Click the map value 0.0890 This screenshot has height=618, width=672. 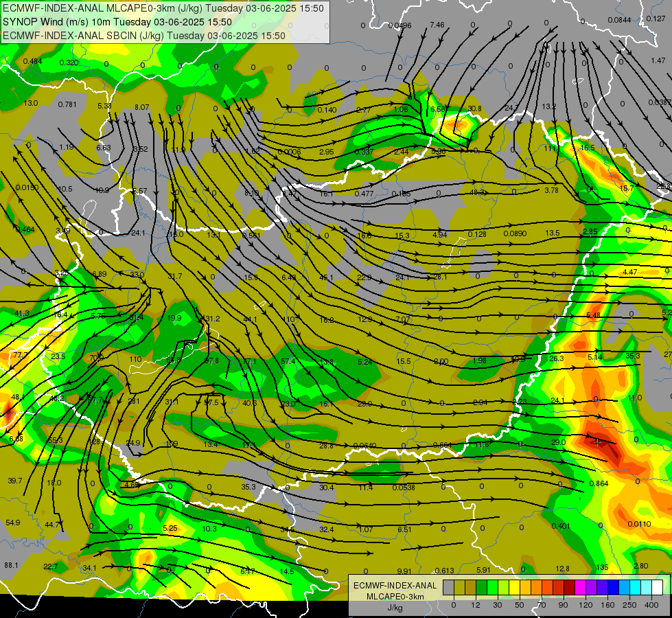[515, 233]
